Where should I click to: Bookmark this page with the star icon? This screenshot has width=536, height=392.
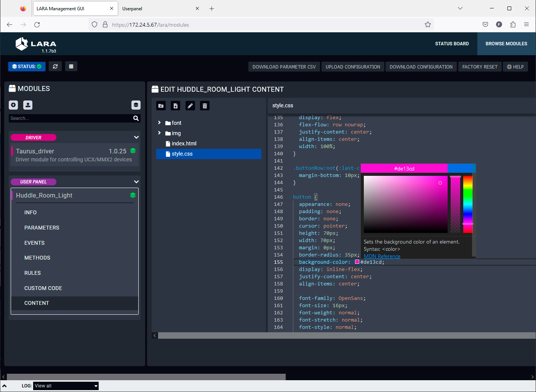pyautogui.click(x=428, y=25)
